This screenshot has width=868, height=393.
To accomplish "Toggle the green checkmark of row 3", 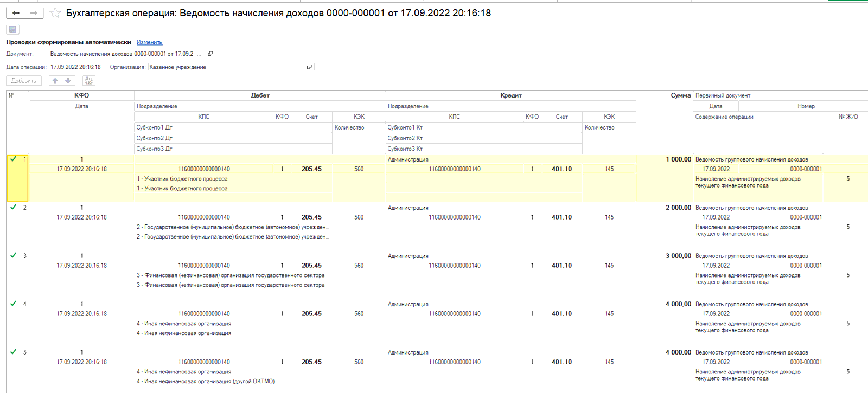I will coord(14,255).
